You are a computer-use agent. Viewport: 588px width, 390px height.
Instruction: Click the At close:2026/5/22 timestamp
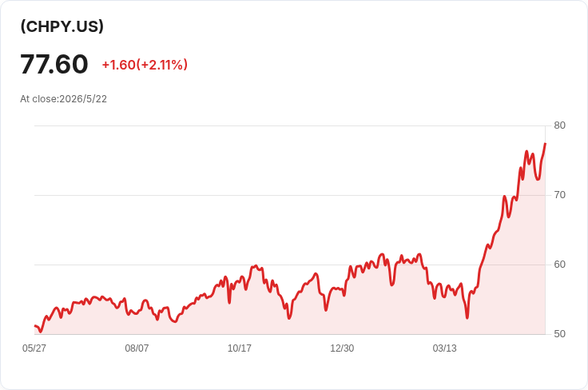[x=63, y=99]
